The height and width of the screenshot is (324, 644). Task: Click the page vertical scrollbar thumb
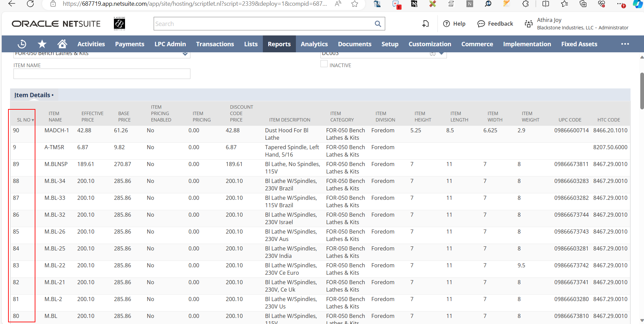(642, 90)
